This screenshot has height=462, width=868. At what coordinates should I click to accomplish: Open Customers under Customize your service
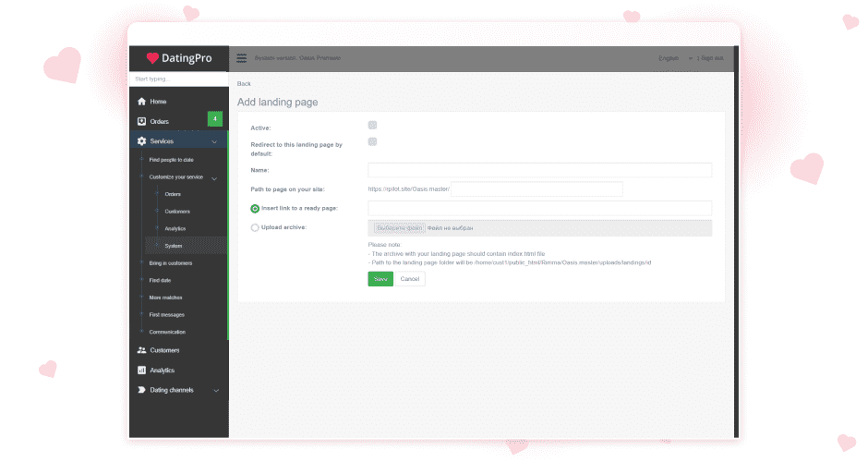coord(177,212)
